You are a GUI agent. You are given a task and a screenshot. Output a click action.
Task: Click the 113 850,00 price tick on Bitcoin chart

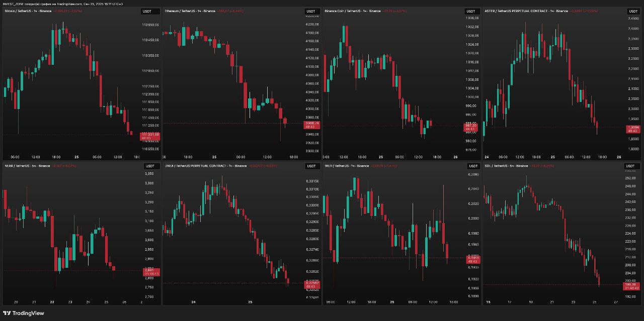coord(150,25)
